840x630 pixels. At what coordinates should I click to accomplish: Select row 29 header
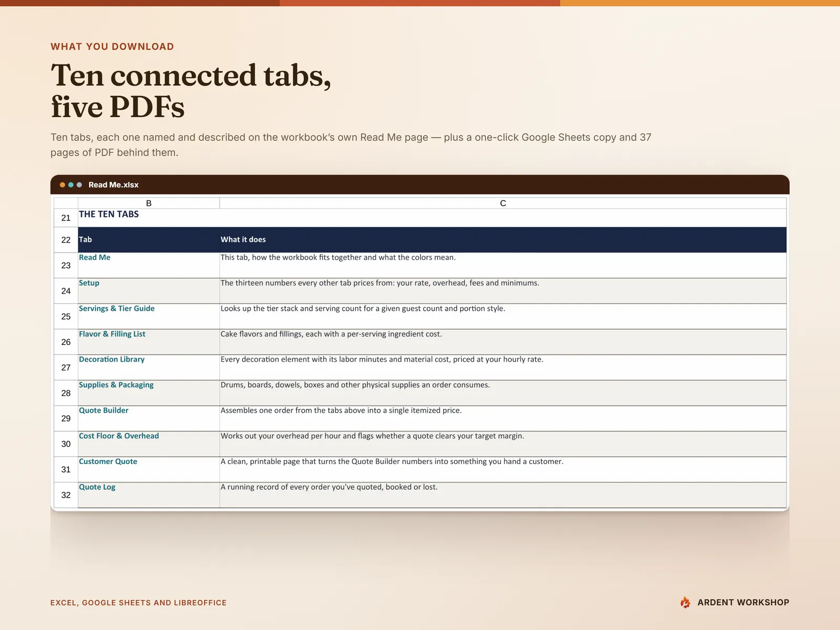tap(66, 418)
